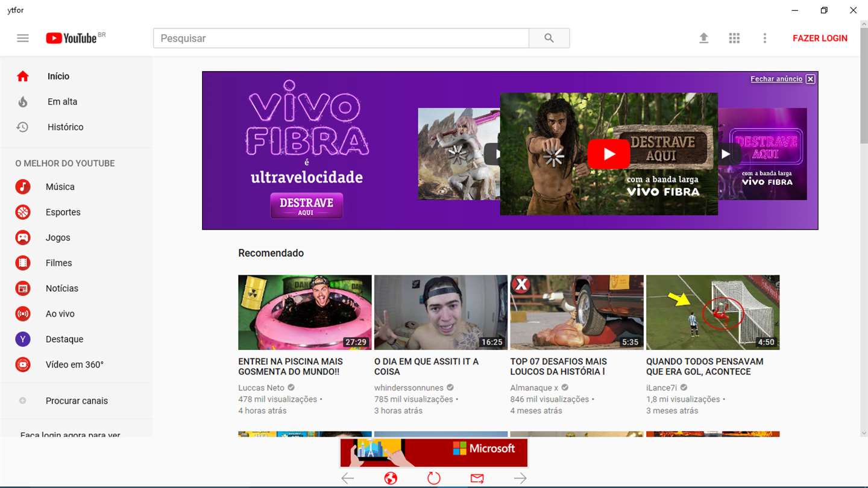This screenshot has width=868, height=488.
Task: Click the Vídeo em 360° icon
Action: click(x=23, y=364)
